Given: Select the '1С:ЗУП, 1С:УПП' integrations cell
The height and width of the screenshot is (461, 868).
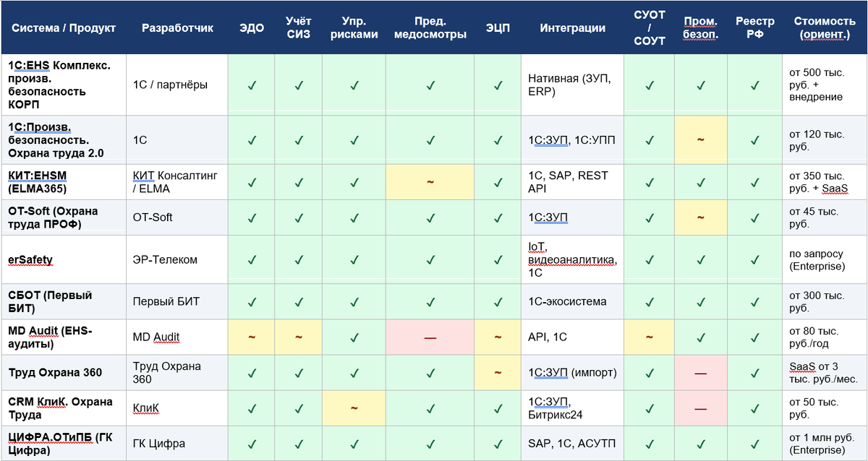Looking at the screenshot, I should pyautogui.click(x=572, y=140).
